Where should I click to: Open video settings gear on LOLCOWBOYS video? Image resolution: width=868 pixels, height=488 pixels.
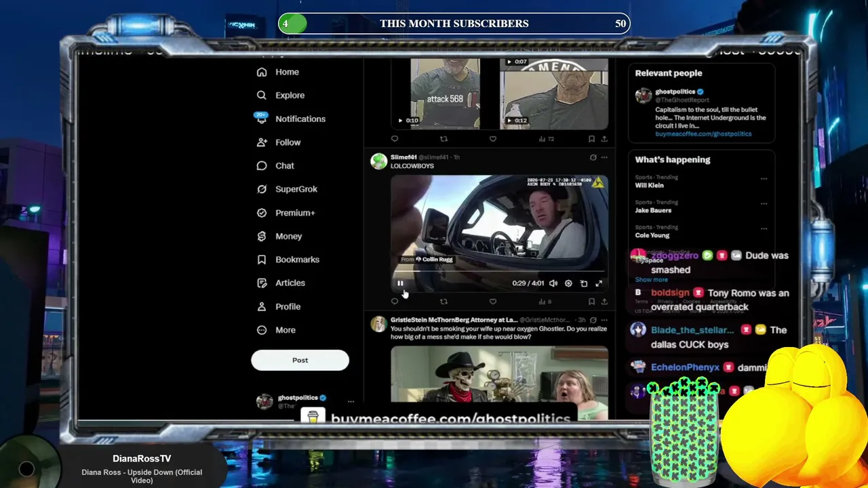568,283
